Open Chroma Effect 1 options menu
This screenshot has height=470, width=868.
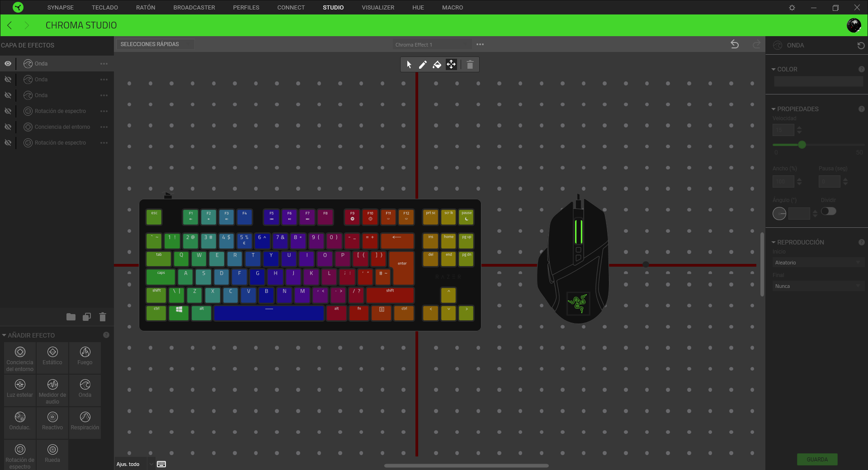pos(480,44)
